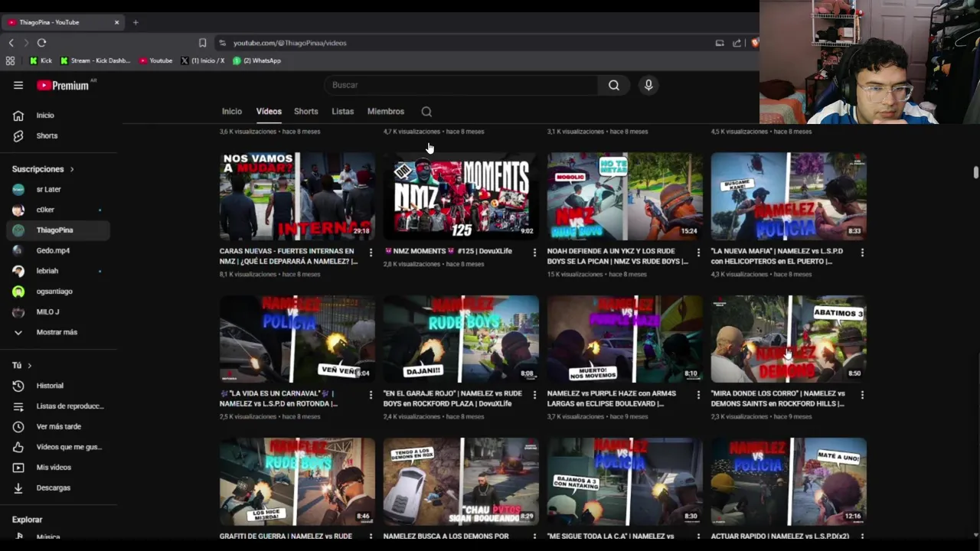Go to Inicio in sidebar

pyautogui.click(x=58, y=116)
